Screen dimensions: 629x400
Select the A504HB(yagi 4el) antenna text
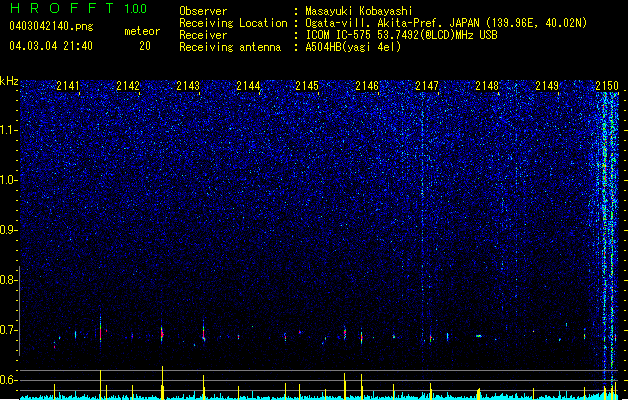tap(353, 47)
